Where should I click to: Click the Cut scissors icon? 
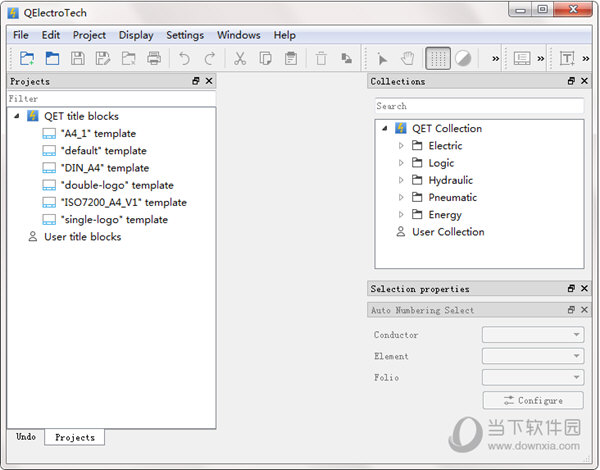(x=240, y=58)
